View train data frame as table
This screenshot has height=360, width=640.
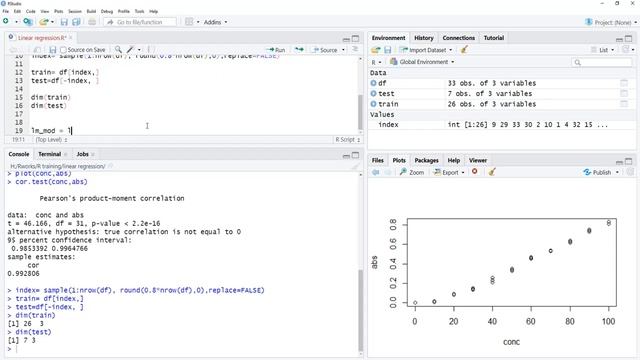[x=624, y=104]
